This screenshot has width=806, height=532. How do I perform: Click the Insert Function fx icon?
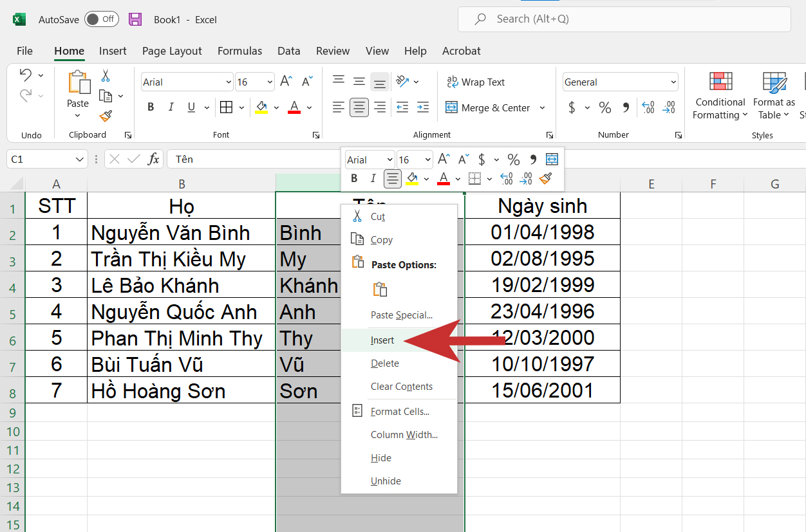click(x=153, y=159)
